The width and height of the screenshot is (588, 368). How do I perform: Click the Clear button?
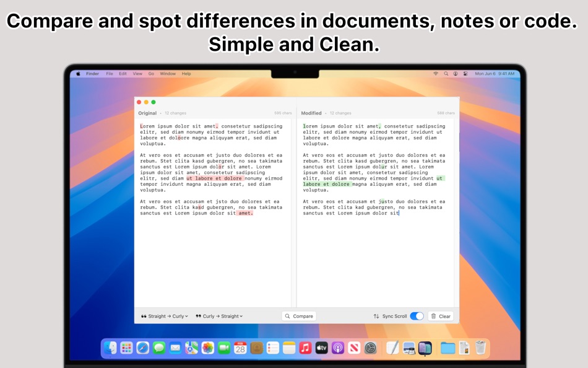(x=441, y=316)
